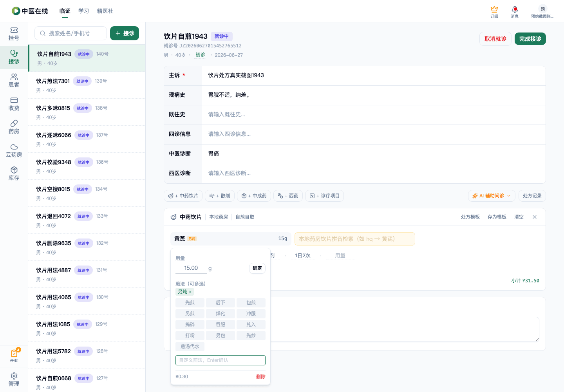564x392 pixels.
Task: Select the 自煎自取 option
Action: 245,217
